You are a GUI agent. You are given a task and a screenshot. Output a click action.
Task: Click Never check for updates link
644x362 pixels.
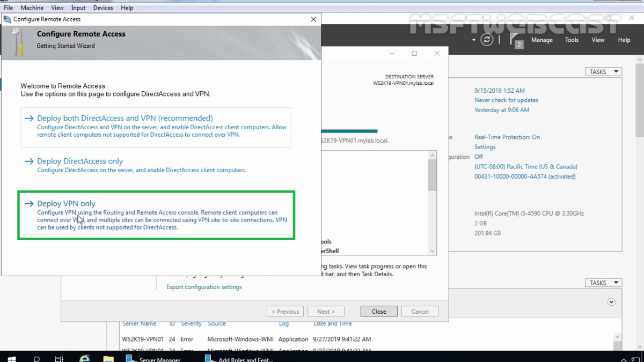[506, 100]
